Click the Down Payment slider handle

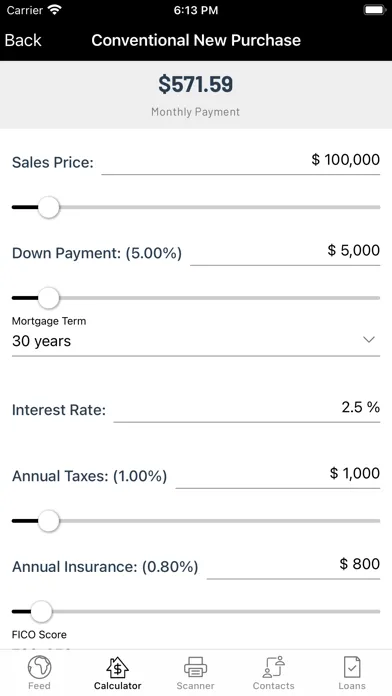pyautogui.click(x=48, y=298)
